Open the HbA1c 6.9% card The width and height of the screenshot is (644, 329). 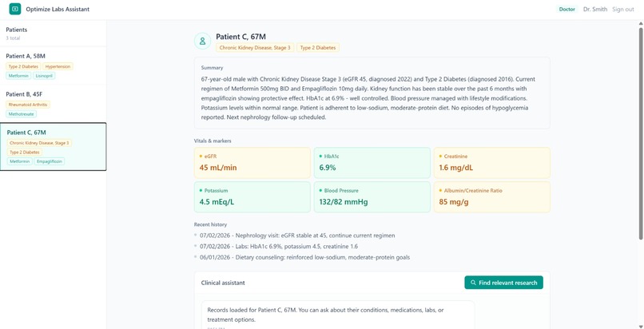(372, 163)
